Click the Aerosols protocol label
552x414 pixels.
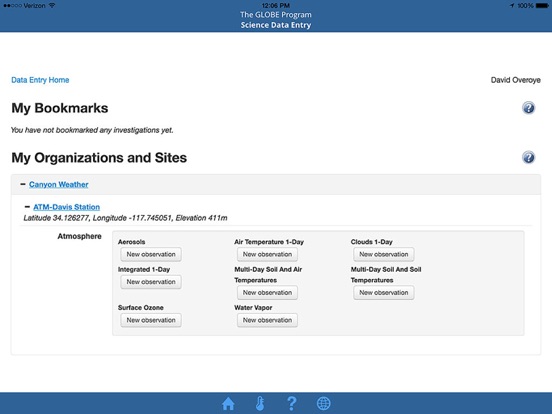(x=131, y=242)
